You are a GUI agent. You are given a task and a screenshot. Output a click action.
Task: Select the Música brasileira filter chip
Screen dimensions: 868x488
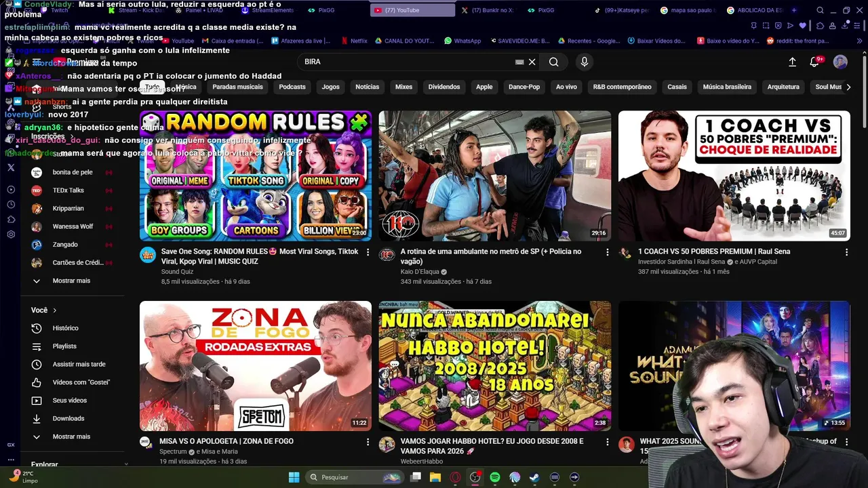727,87
